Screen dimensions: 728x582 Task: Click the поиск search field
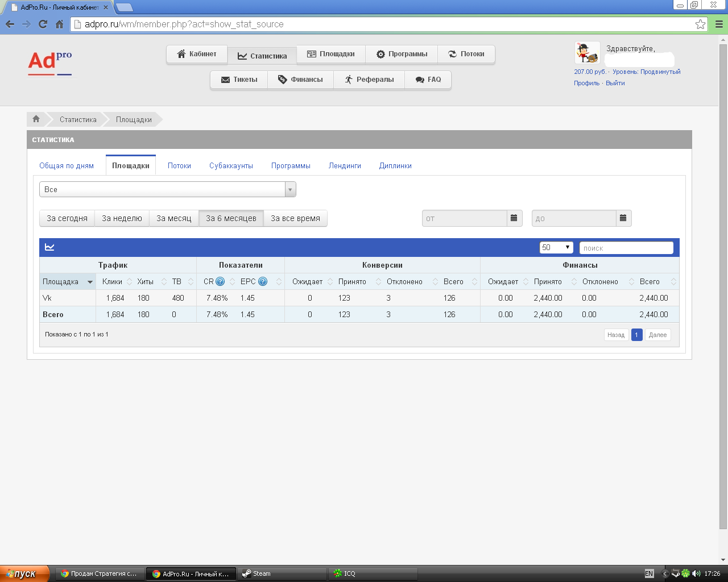point(626,248)
